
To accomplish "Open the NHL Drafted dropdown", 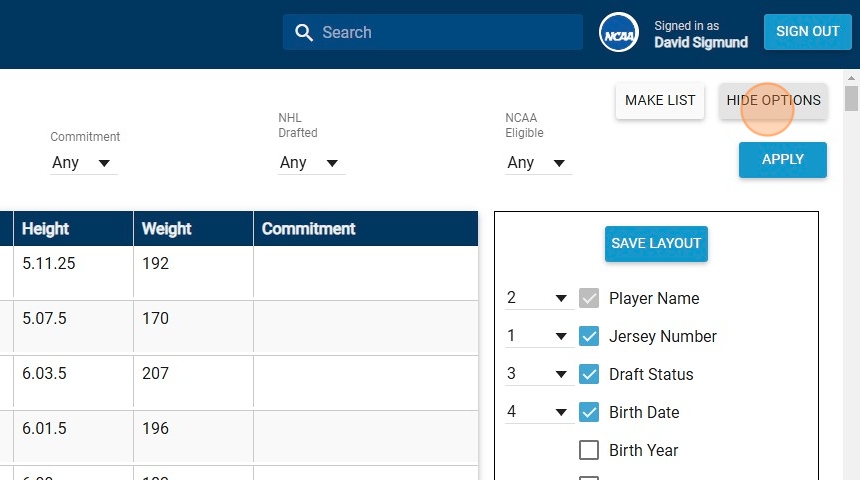I will point(311,163).
